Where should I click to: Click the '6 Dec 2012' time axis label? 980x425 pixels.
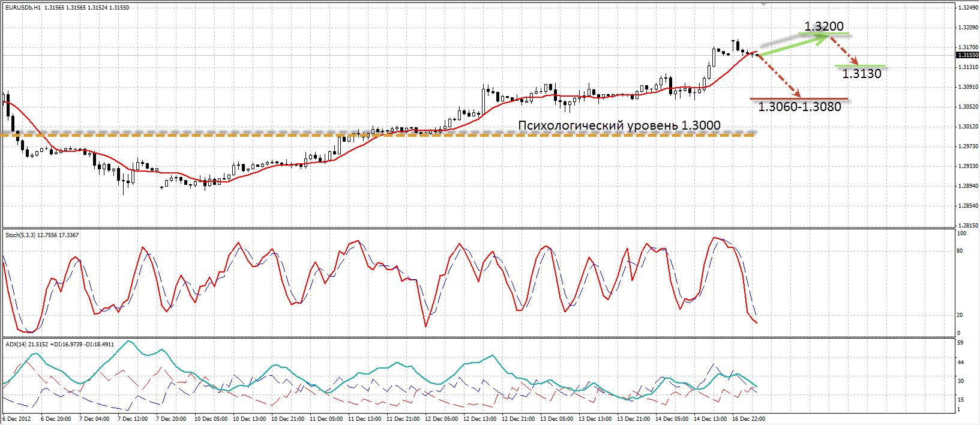pyautogui.click(x=17, y=419)
